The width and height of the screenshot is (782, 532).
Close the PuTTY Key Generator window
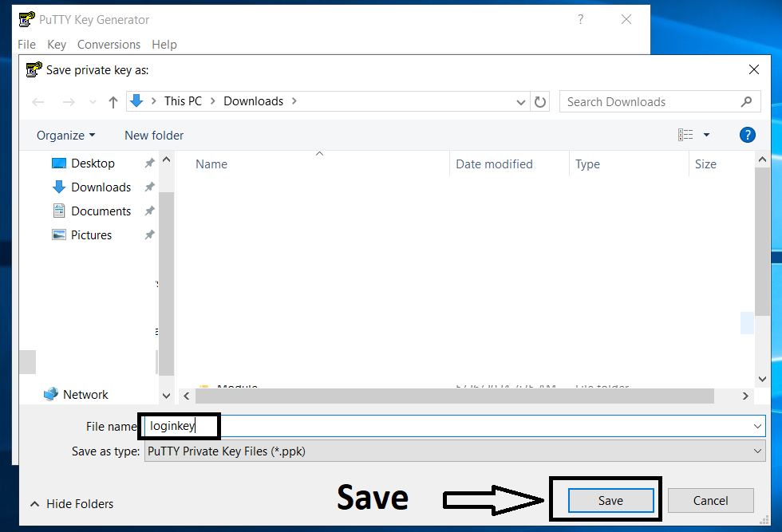point(626,19)
